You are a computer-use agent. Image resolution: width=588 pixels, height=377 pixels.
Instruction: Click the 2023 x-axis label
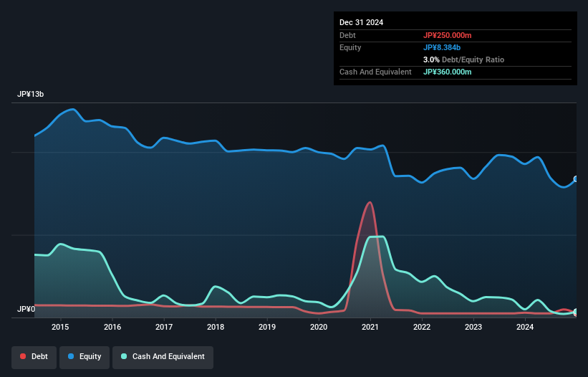pyautogui.click(x=473, y=327)
